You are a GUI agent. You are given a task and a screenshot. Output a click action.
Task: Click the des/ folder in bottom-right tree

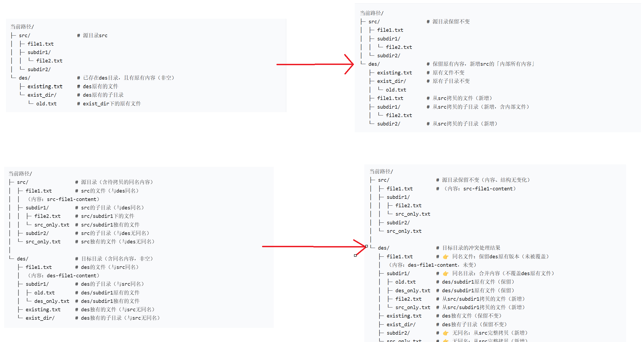coord(383,248)
